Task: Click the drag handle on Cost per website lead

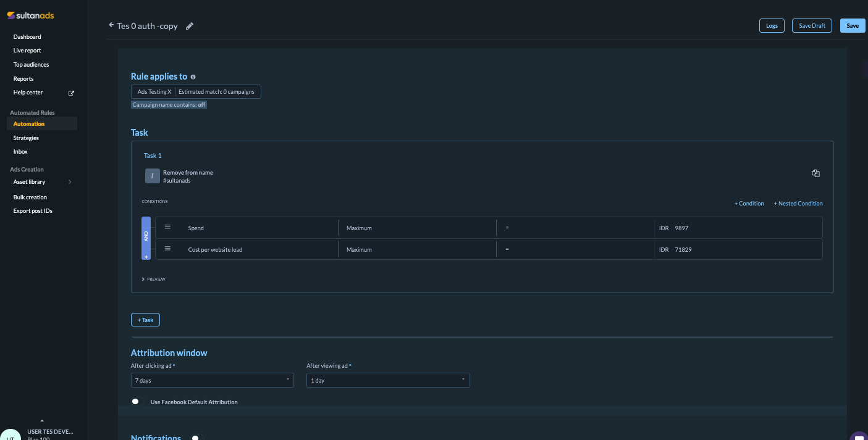Action: [x=167, y=249]
